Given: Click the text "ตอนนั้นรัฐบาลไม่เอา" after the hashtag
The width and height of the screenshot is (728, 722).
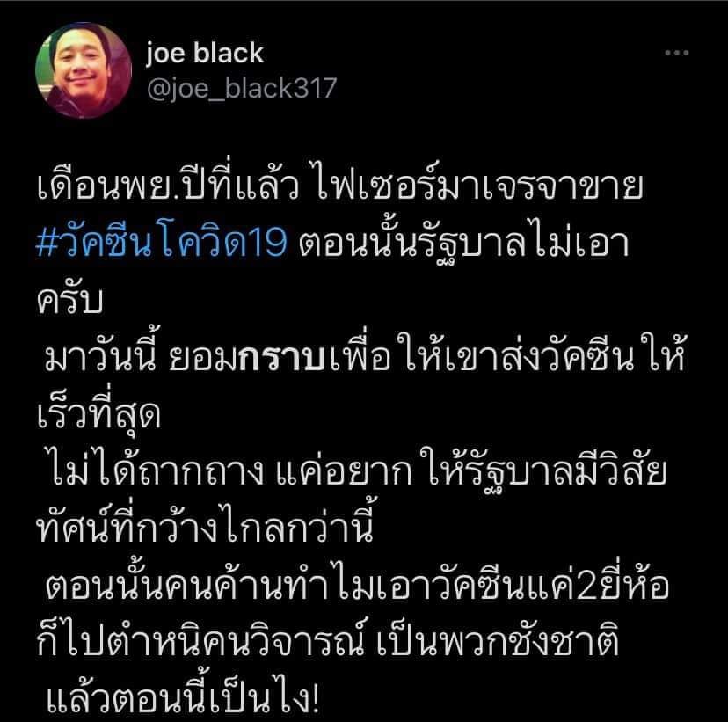Looking at the screenshot, I should tap(463, 243).
